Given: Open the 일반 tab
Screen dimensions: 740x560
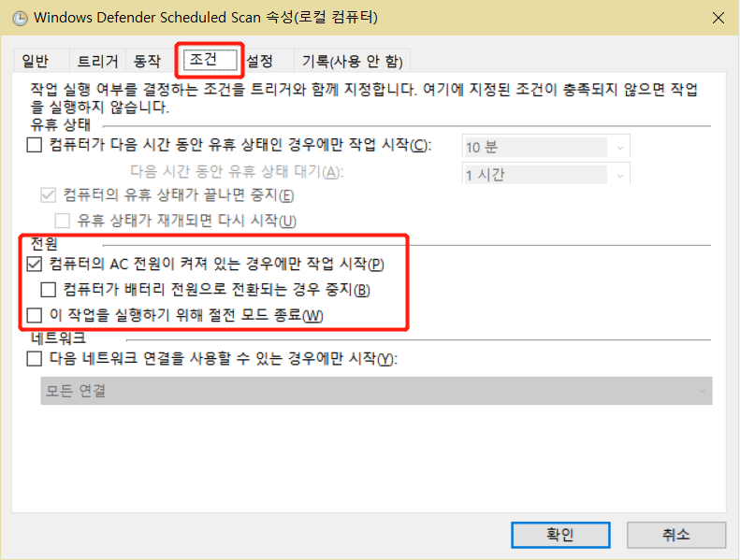Looking at the screenshot, I should tap(41, 61).
